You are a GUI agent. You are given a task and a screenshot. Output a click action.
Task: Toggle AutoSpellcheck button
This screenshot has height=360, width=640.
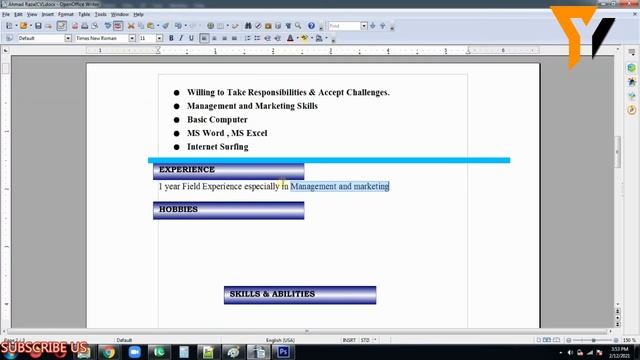(x=118, y=26)
